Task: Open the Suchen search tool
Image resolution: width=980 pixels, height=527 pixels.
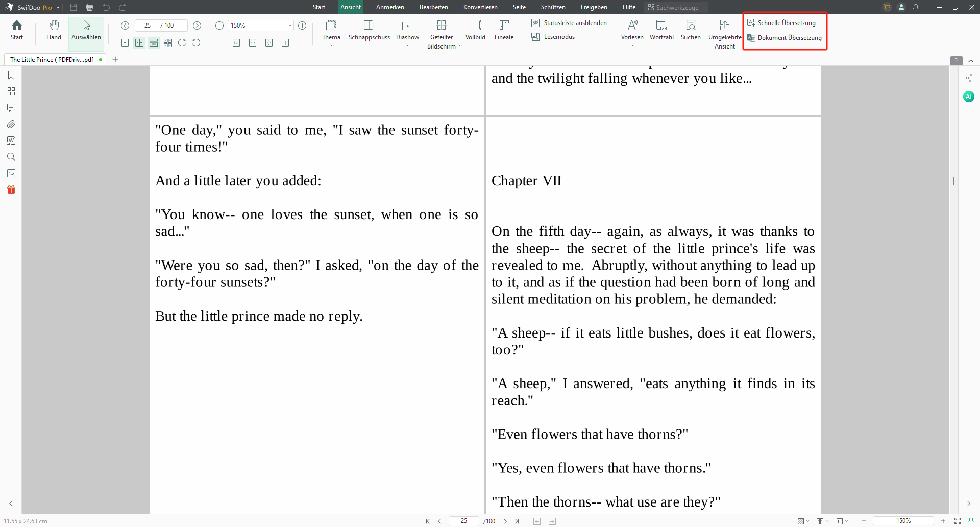Action: pyautogui.click(x=691, y=30)
